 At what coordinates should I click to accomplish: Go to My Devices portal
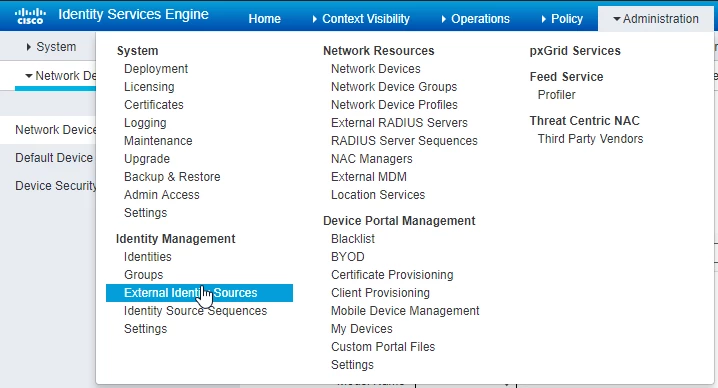tap(361, 329)
